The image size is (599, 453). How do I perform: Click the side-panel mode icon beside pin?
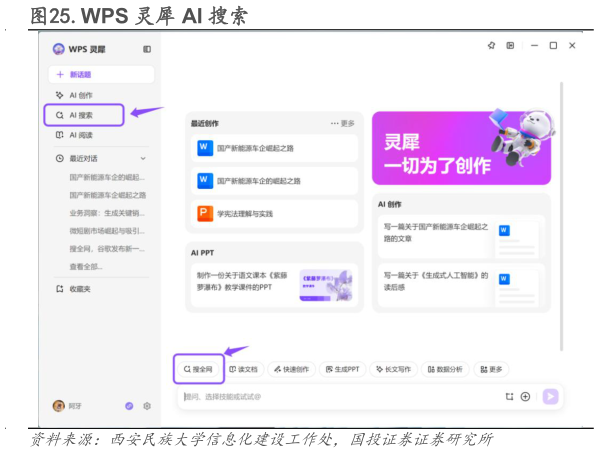(510, 45)
